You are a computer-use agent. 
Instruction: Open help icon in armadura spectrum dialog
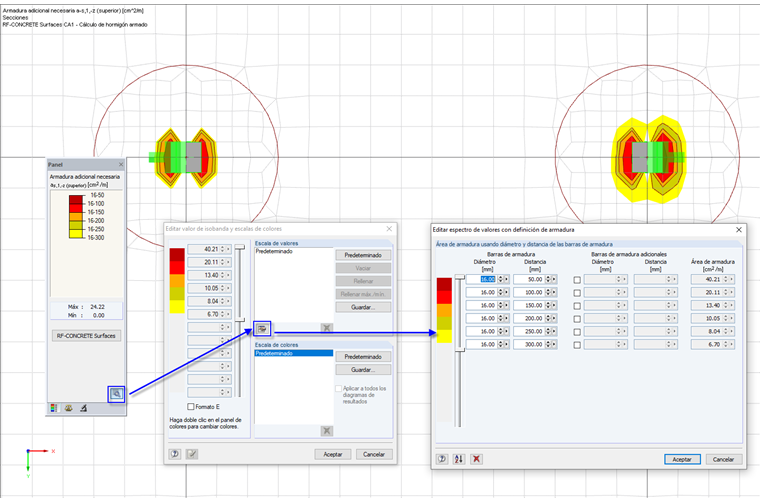(442, 459)
